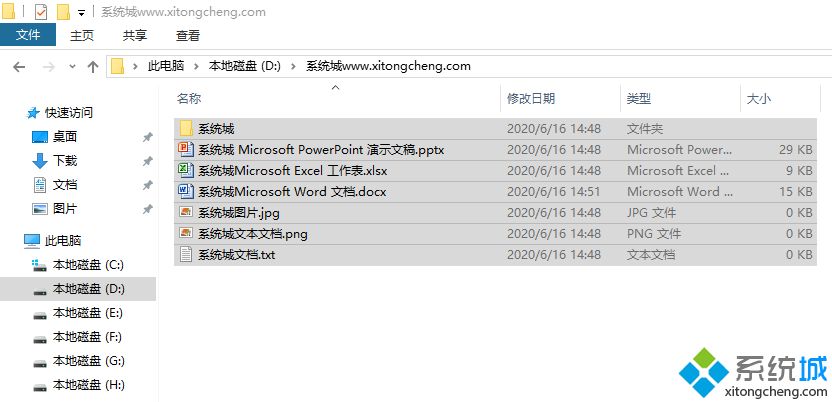The height and width of the screenshot is (402, 832).
Task: Click the forward navigation arrow
Action: coord(48,66)
